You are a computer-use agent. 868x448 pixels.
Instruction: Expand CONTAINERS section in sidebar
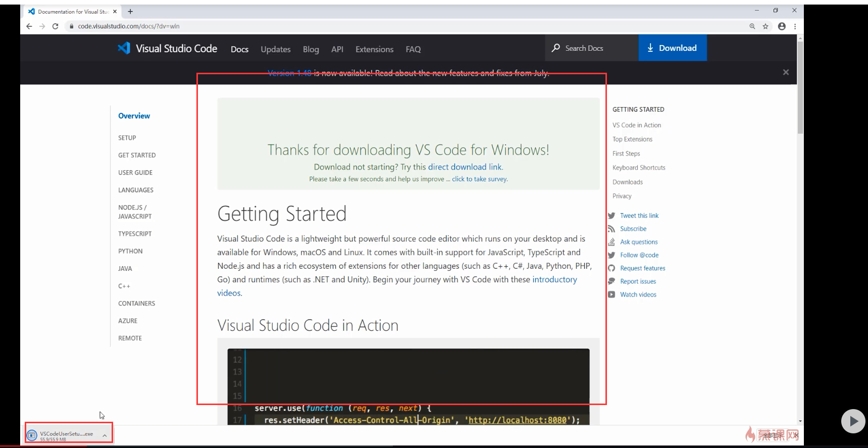137,304
